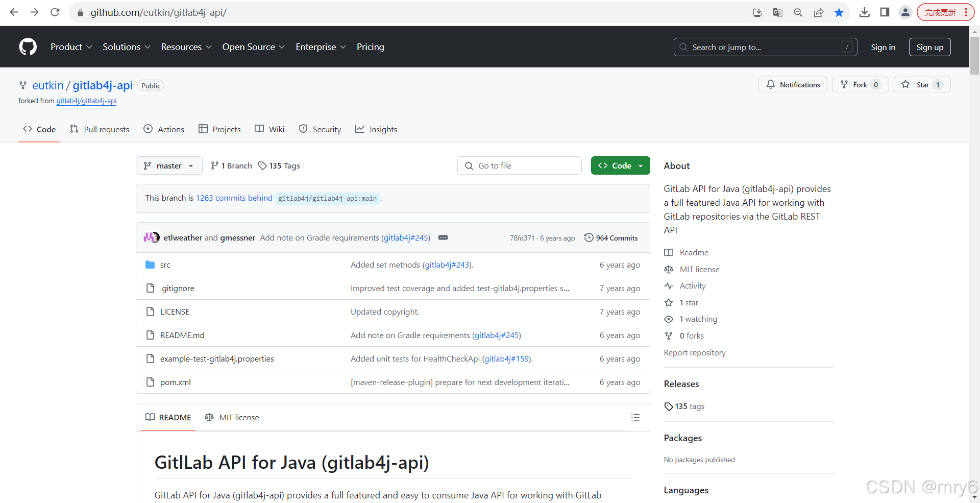Click the Go to file search field
Viewport: 980px width, 503px height.
pos(519,165)
